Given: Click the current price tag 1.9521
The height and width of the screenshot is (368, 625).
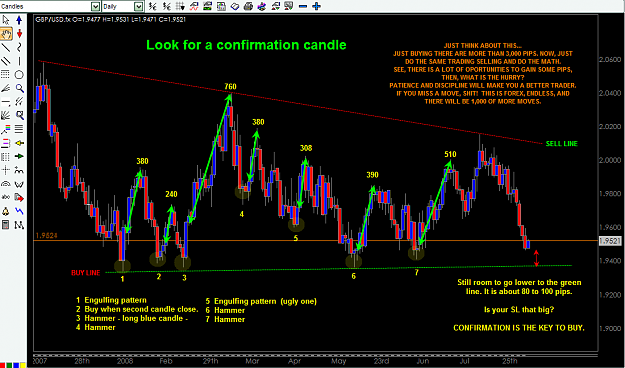Looking at the screenshot, I should [610, 241].
